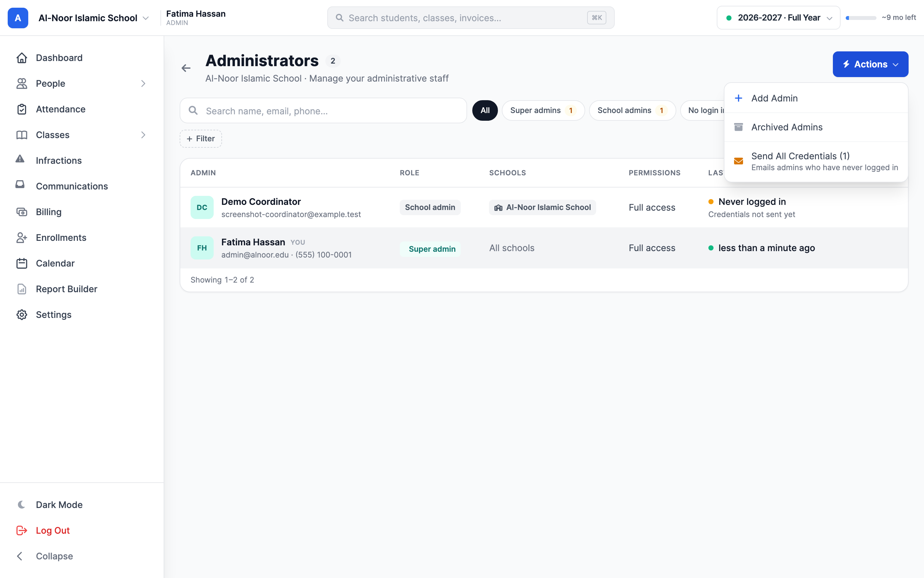
Task: Open the Al-Noor Islamic School switcher dropdown
Action: click(x=94, y=18)
